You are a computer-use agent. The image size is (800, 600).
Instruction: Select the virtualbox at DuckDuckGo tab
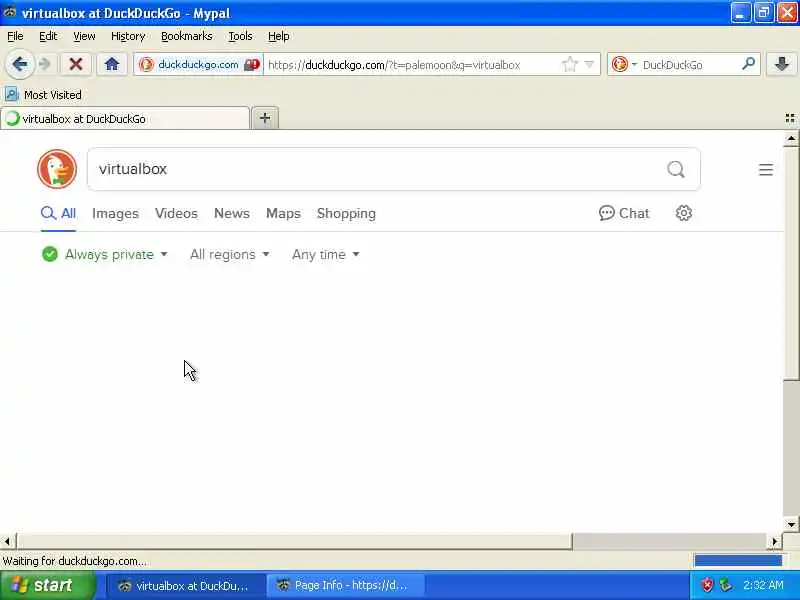125,118
